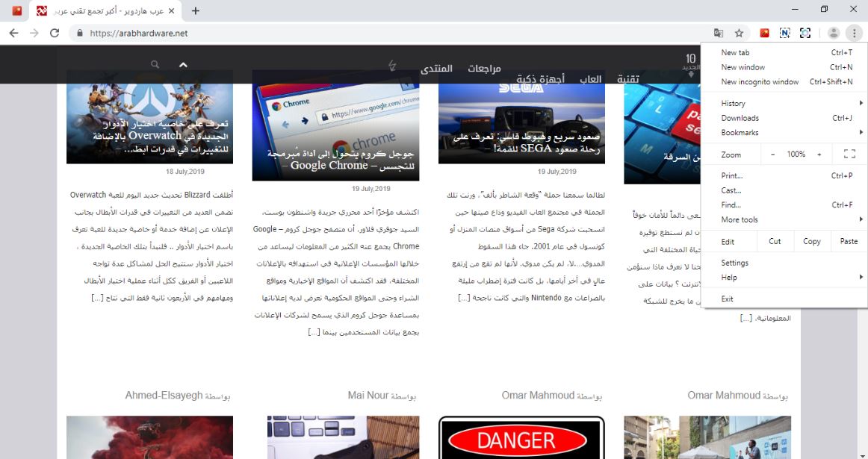Open the ألعاب nav link
The height and width of the screenshot is (459, 868).
(x=591, y=79)
